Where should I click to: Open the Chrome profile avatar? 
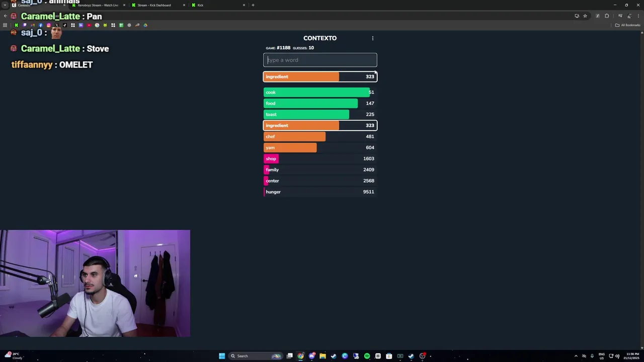(629, 16)
